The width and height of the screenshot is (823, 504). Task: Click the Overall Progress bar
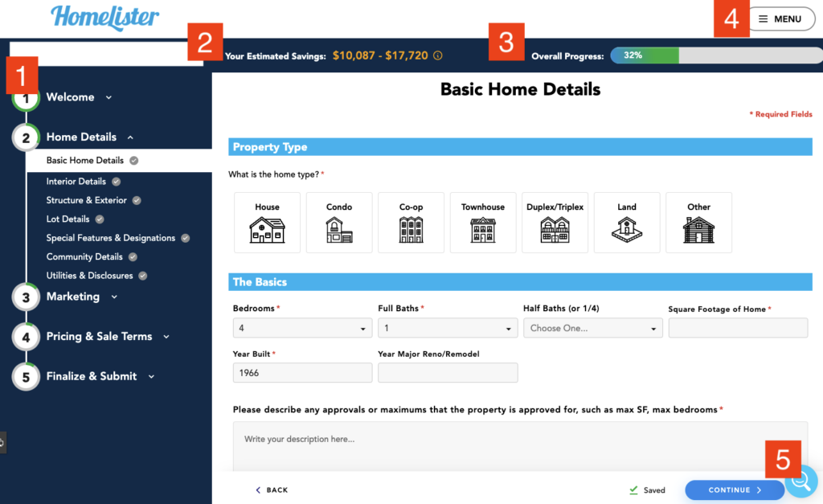point(715,56)
